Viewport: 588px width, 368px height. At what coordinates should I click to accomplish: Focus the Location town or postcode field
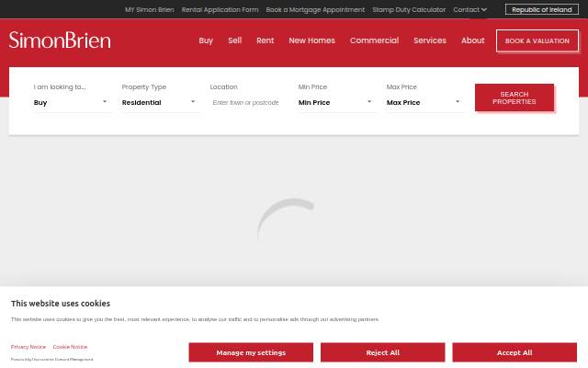click(247, 102)
